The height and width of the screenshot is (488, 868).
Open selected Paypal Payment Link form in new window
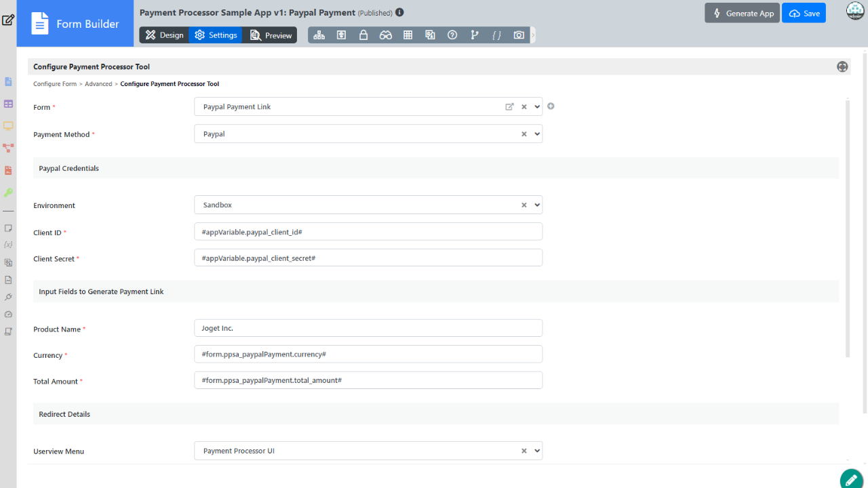pos(509,106)
